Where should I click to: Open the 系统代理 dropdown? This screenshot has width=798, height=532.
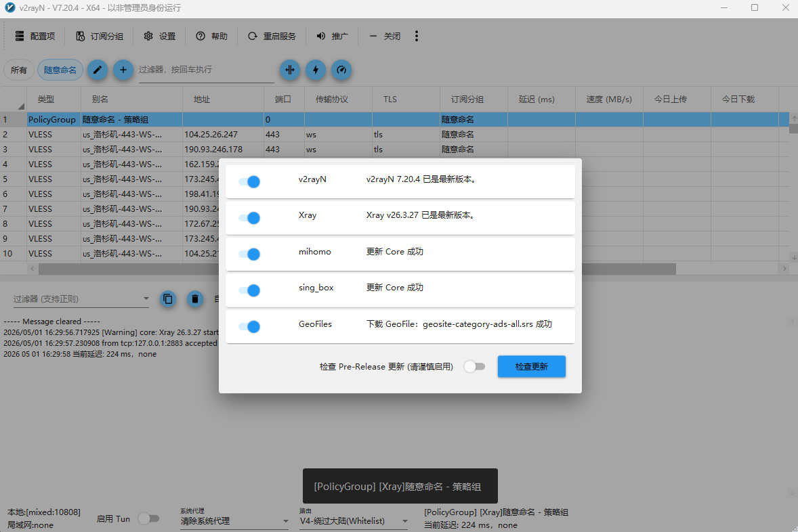pos(234,520)
